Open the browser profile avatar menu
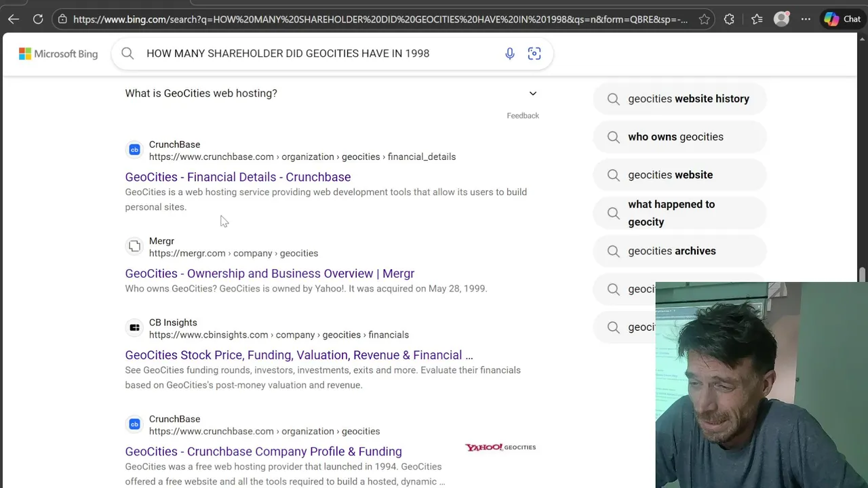This screenshot has width=868, height=488. click(781, 19)
